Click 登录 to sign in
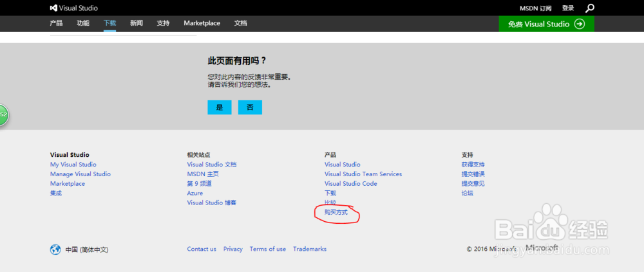 (x=568, y=8)
